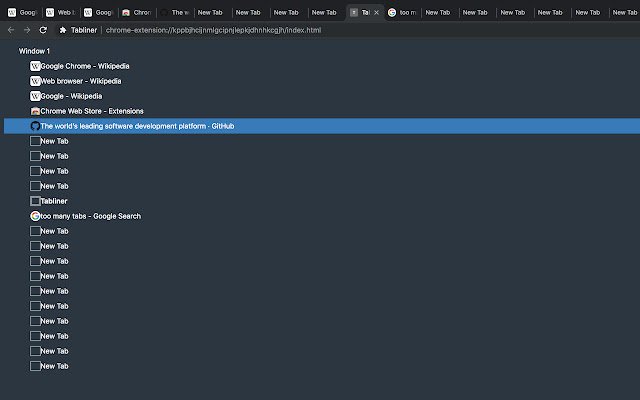
Task: Switch to the New Tab right of 'too m' tab
Action: click(438, 13)
